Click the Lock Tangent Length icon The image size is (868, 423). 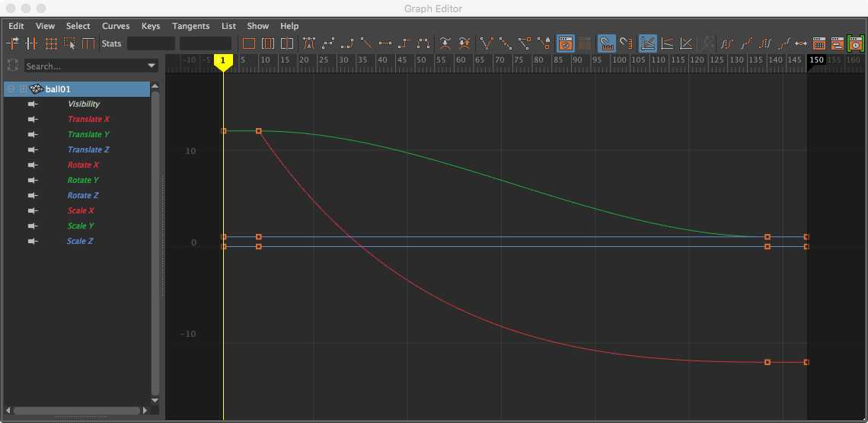544,43
